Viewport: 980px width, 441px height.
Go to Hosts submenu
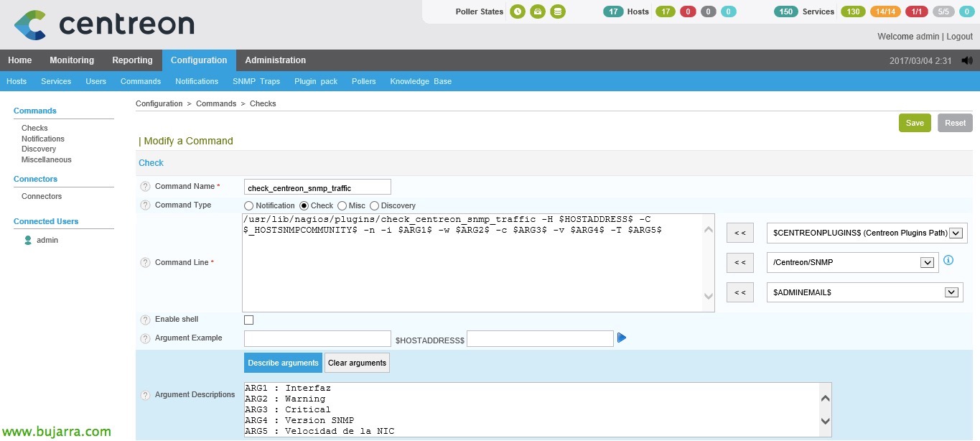(17, 81)
